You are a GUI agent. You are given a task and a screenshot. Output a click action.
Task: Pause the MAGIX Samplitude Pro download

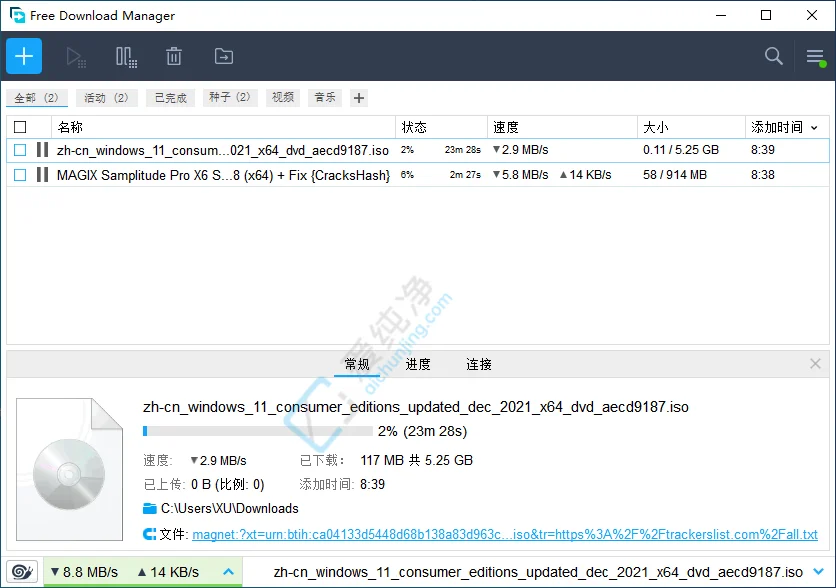pyautogui.click(x=43, y=174)
